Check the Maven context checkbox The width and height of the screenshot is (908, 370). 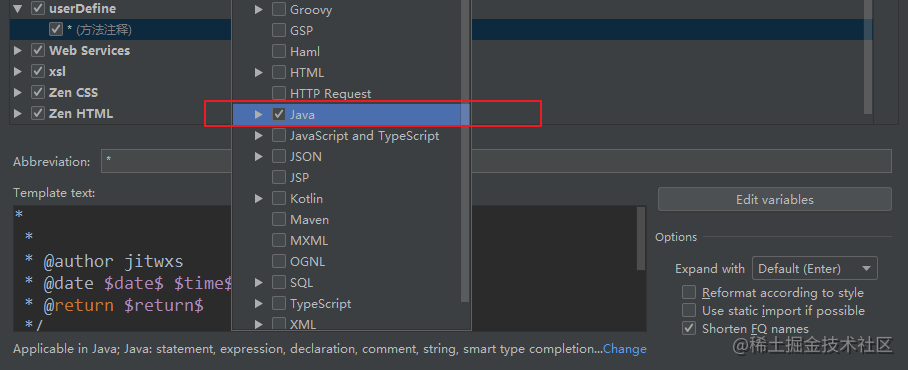coord(279,219)
